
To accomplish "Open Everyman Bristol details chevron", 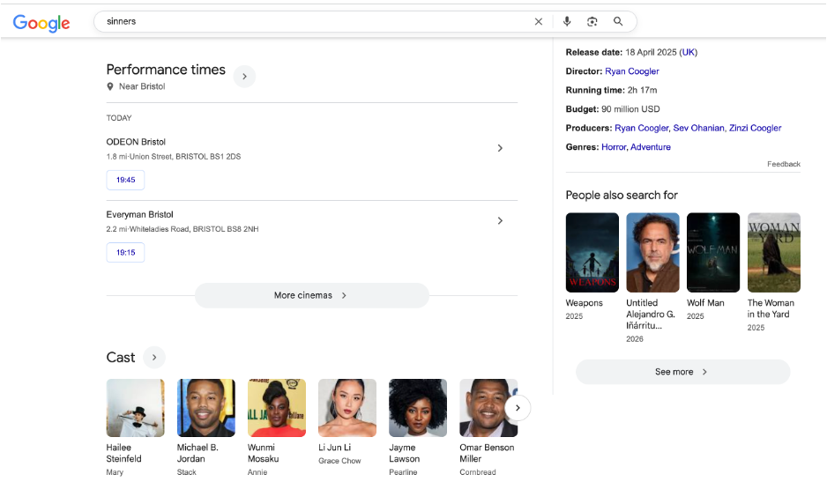I will (500, 221).
